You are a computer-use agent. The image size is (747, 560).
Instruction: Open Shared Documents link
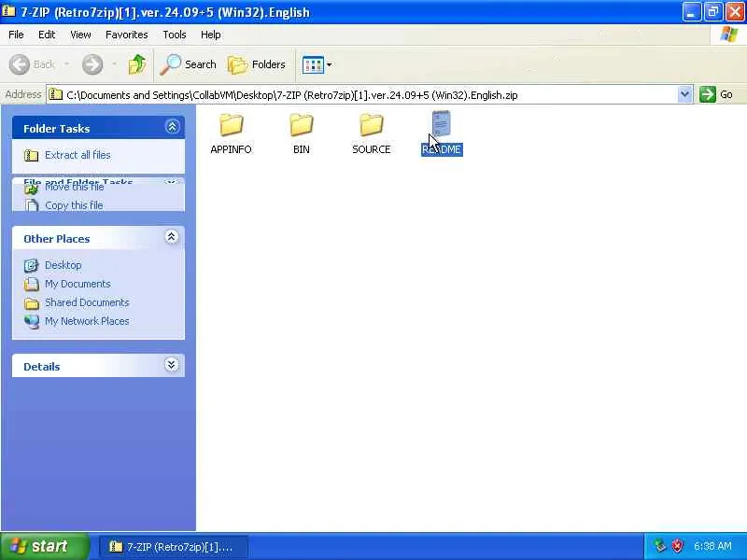point(87,302)
